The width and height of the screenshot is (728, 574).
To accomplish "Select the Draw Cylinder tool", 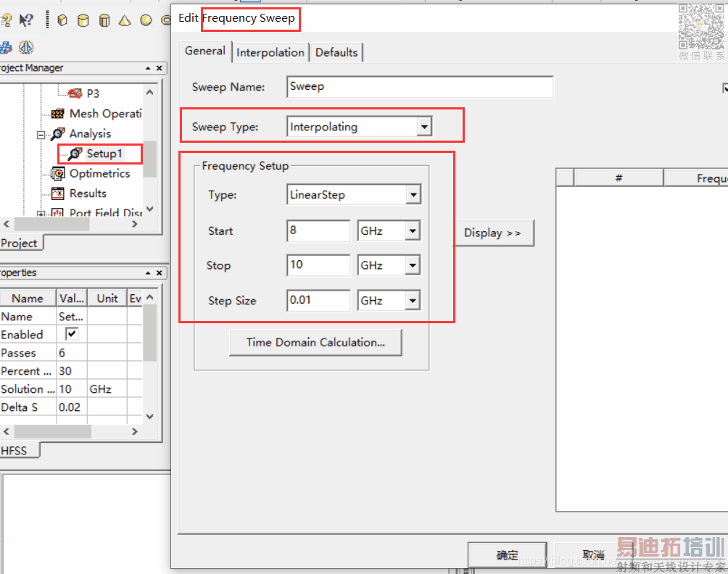I will point(83,20).
